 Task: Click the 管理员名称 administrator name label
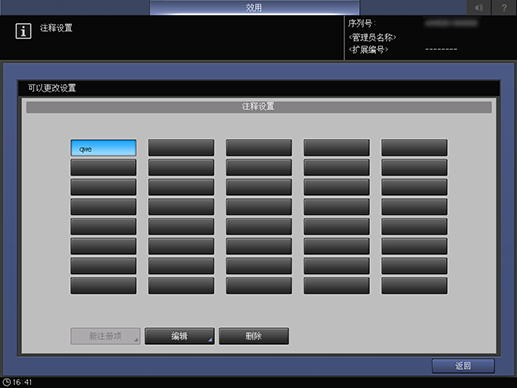(x=372, y=37)
